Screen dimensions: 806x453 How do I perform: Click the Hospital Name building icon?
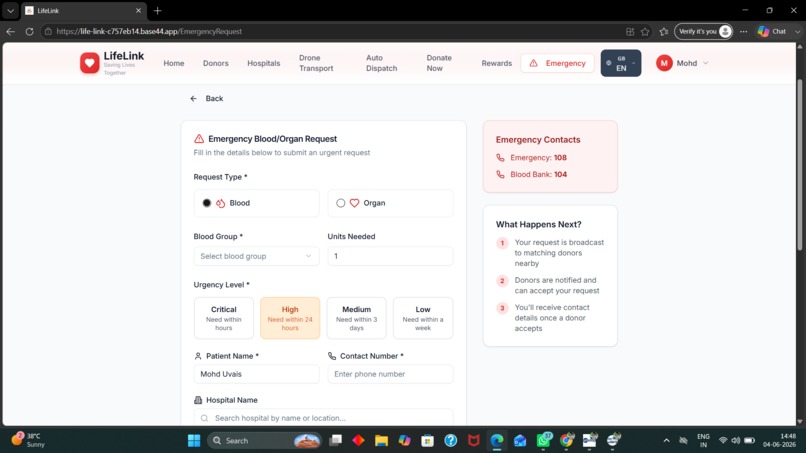(x=198, y=400)
